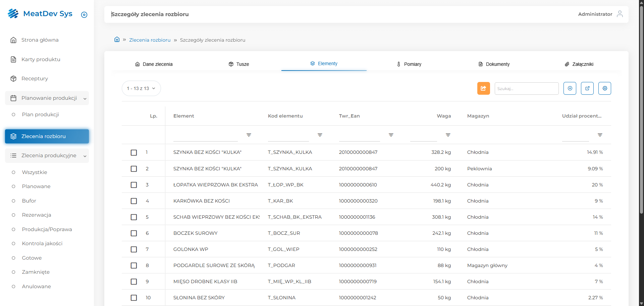Screen dimensions: 644x306
Task: Click the home icon in breadcrumb
Action: (x=117, y=40)
